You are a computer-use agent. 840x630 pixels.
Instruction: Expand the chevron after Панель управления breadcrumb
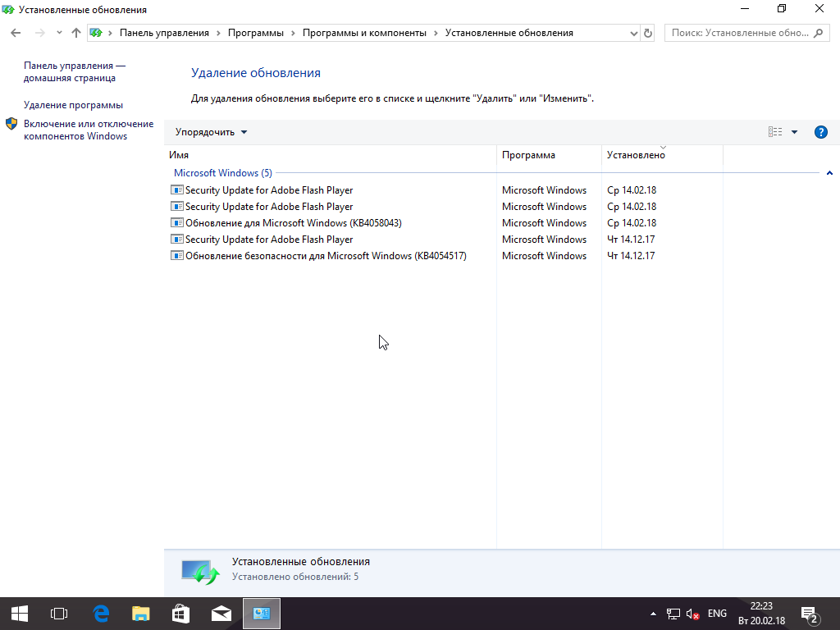pos(218,33)
